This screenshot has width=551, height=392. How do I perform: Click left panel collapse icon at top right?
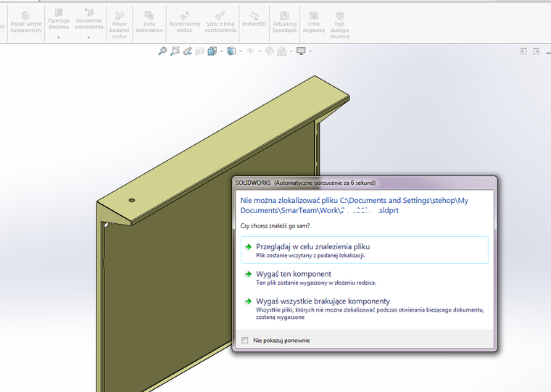pyautogui.click(x=523, y=51)
